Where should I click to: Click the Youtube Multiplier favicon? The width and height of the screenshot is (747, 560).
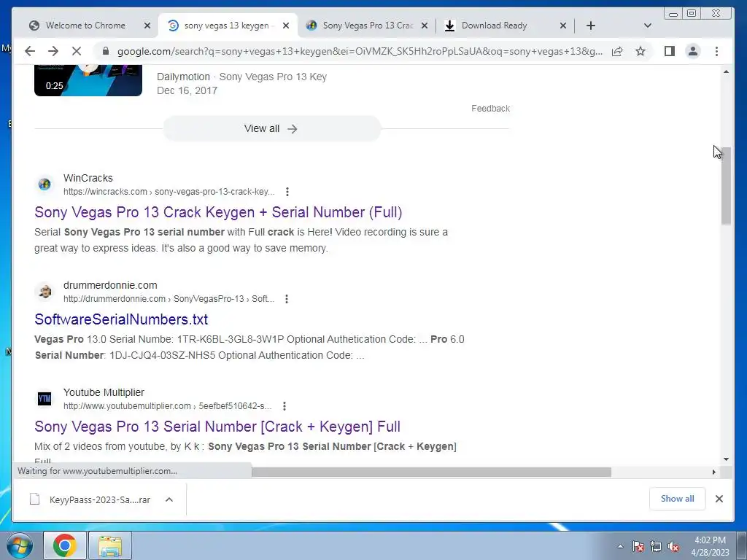(44, 398)
